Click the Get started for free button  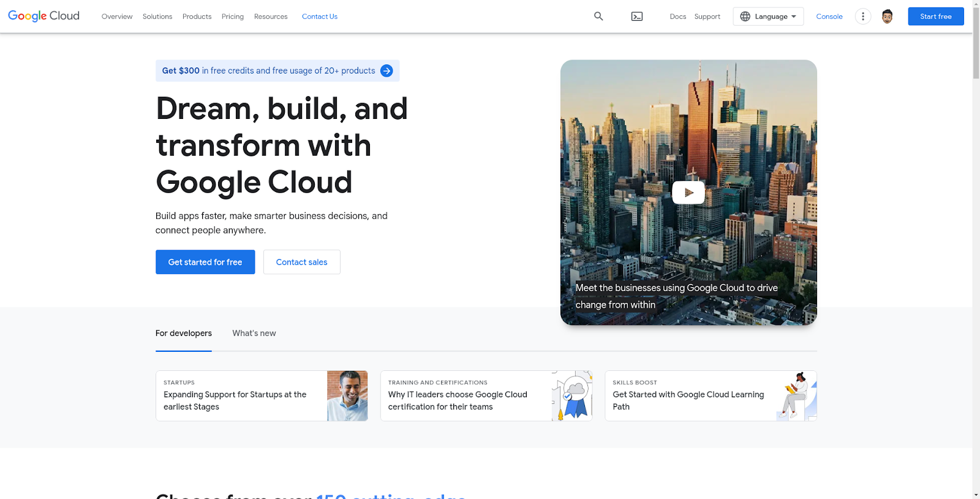[x=205, y=262]
